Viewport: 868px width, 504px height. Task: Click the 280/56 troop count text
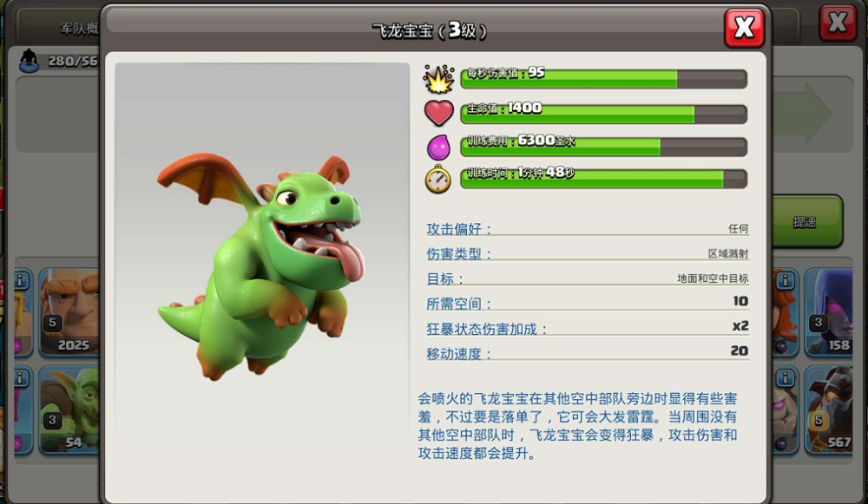pyautogui.click(x=73, y=61)
